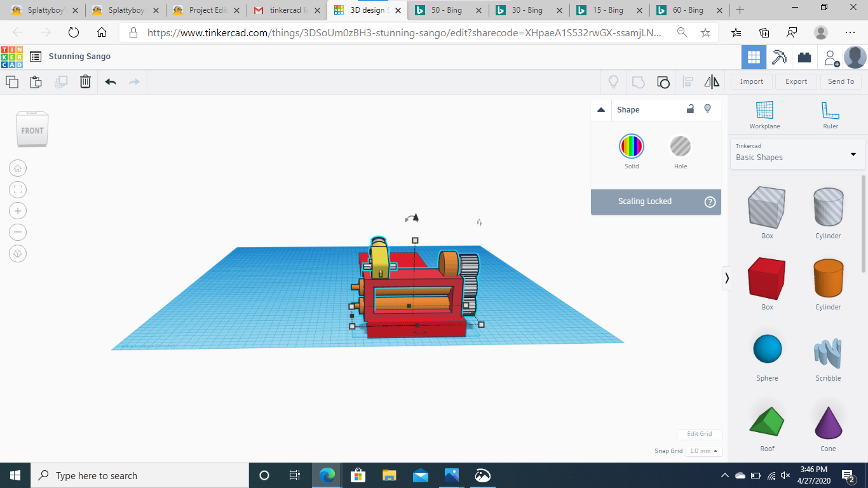Click the Send To button

click(x=841, y=81)
